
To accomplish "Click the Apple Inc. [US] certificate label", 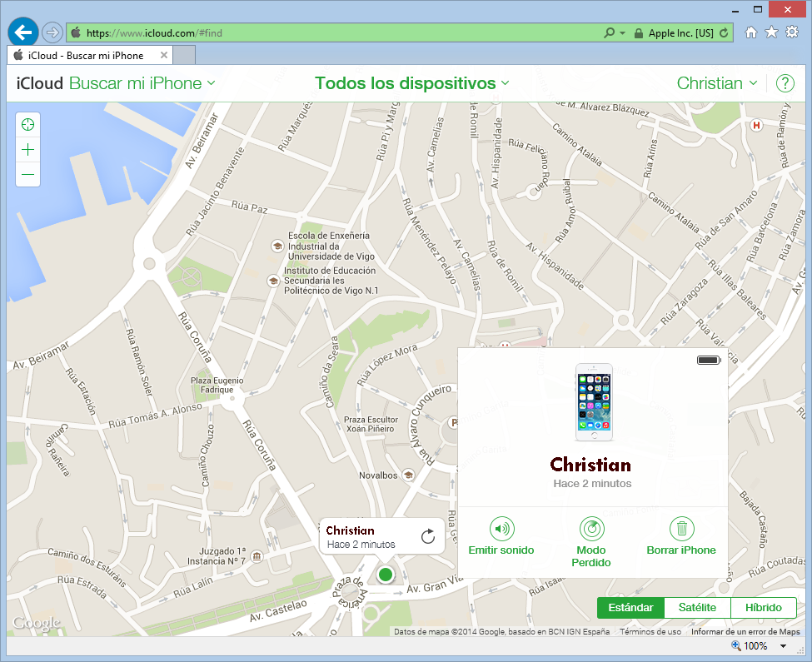I will [x=680, y=33].
